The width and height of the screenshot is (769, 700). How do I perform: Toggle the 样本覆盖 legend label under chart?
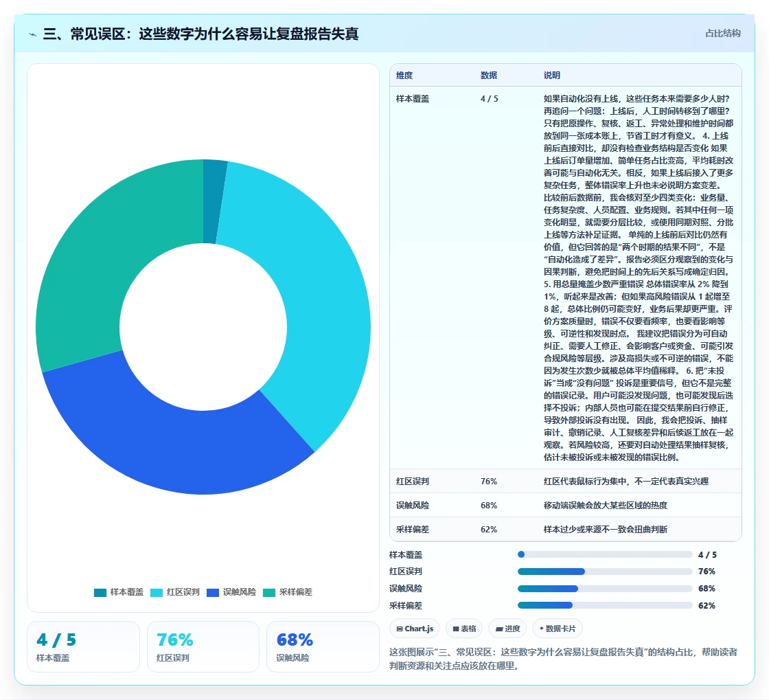(127, 592)
